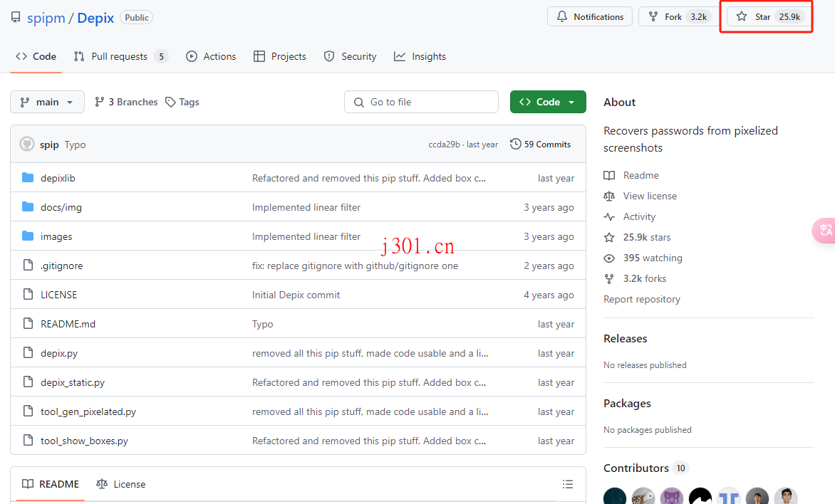Open commit 'fix: replace gitignore with github/gitignore one'

point(355,266)
